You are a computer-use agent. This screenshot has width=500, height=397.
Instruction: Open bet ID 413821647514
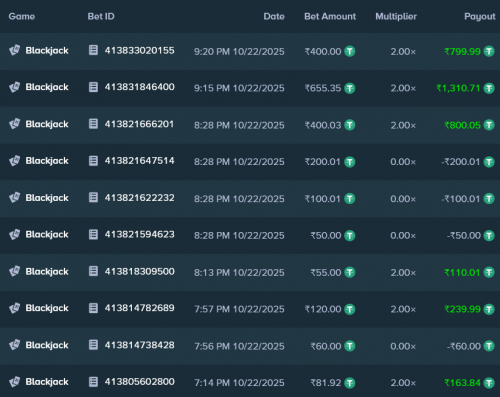click(140, 161)
